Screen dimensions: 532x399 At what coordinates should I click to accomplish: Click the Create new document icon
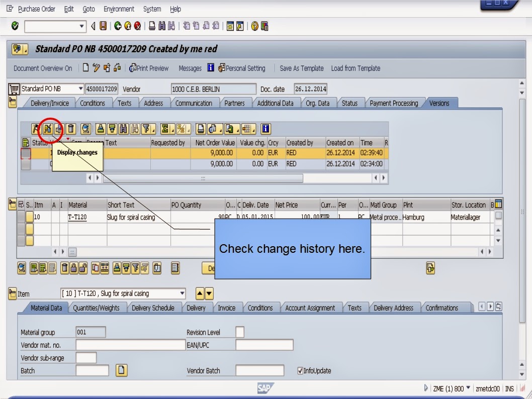tap(85, 68)
